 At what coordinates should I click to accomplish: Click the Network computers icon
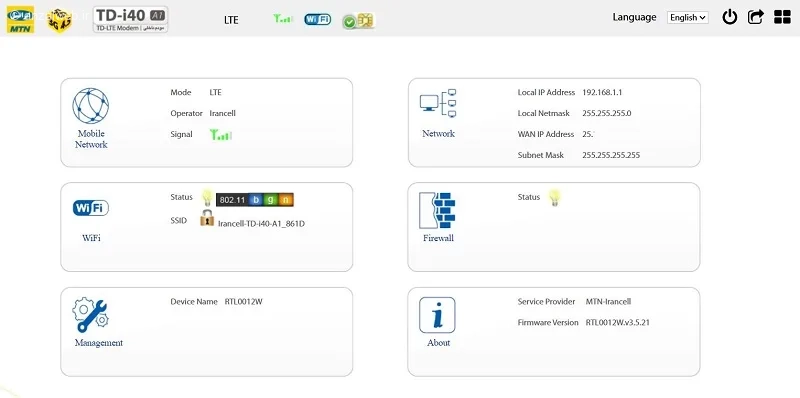(x=438, y=104)
